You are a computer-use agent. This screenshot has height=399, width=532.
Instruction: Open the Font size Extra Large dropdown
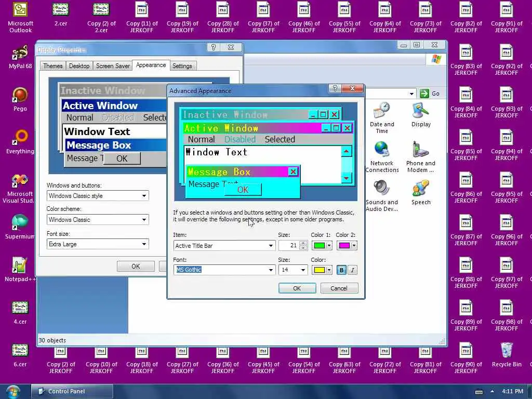click(x=144, y=244)
